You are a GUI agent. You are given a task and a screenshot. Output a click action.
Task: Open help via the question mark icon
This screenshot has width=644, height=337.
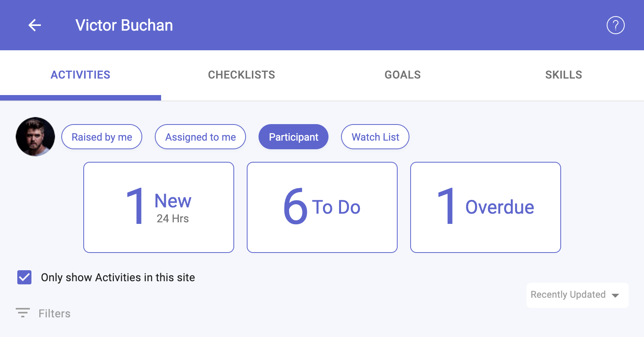tap(615, 25)
